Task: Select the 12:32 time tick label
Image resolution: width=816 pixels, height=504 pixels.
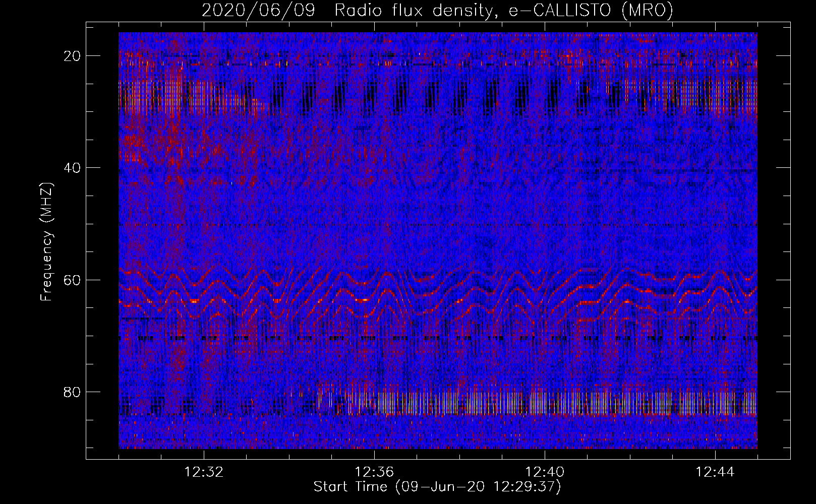Action: point(204,472)
